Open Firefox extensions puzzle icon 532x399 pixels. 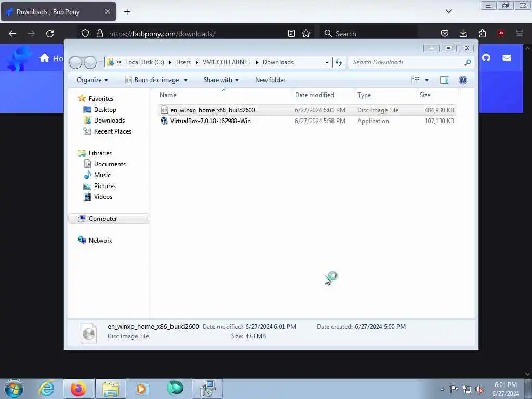[482, 33]
